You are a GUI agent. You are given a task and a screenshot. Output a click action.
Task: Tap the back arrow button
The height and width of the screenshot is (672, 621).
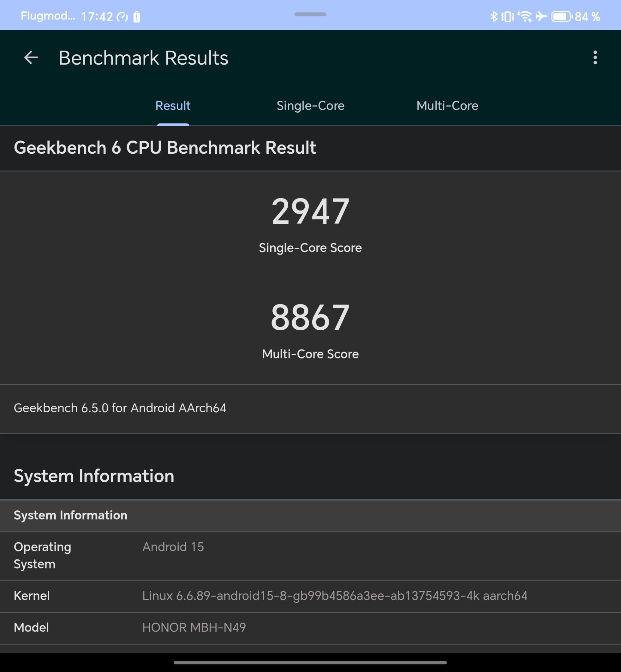tap(31, 58)
